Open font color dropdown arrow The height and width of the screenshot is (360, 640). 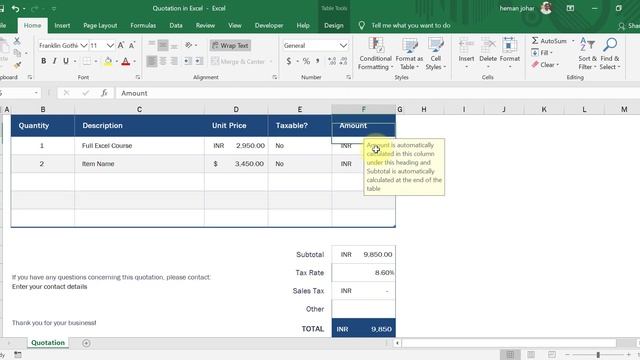click(135, 61)
